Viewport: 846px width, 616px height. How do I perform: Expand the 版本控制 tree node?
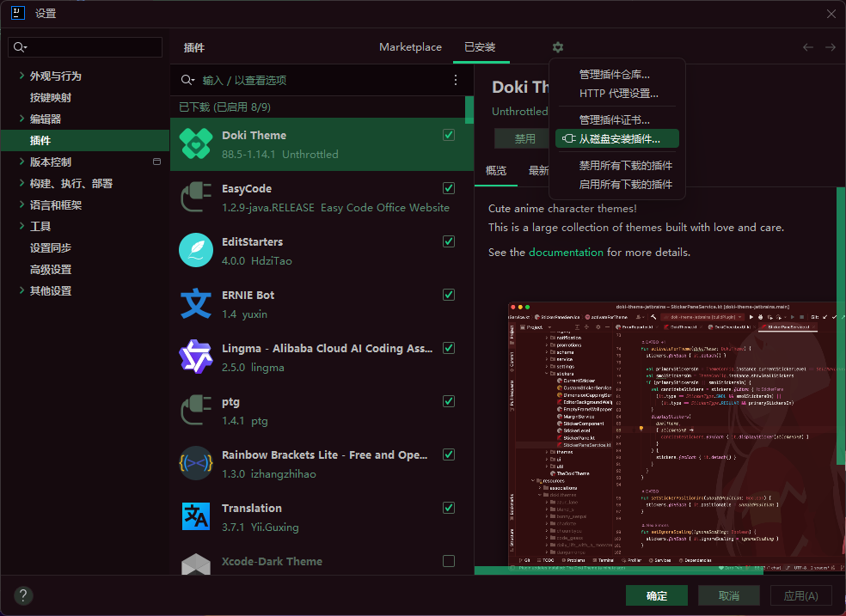(21, 162)
